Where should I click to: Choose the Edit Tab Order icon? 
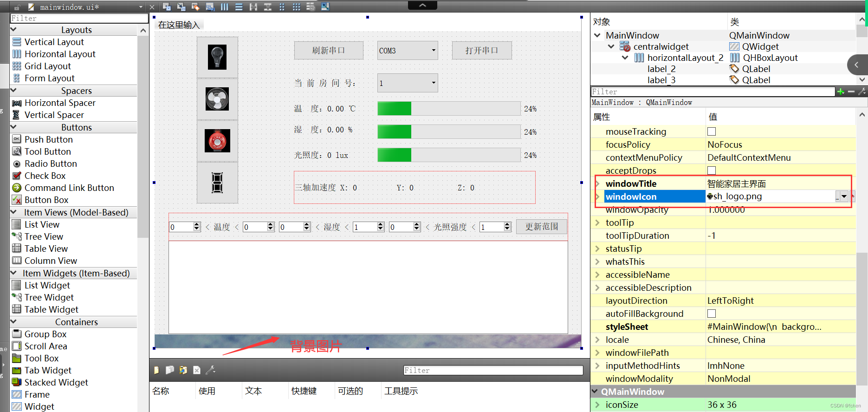210,7
